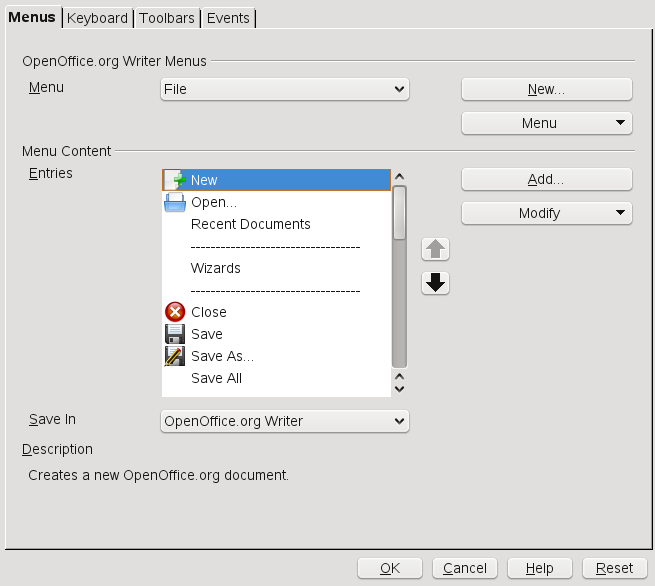655x586 pixels.
Task: Switch to the Keyboard tab
Action: click(x=97, y=18)
